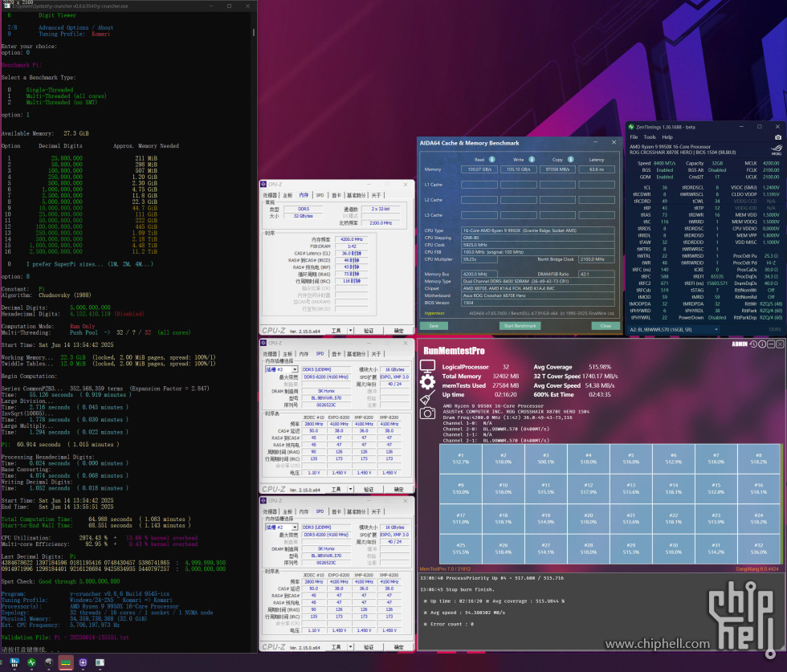
Task: Click MCLK 4200.00 value in ZenTimings
Action: coord(771,163)
